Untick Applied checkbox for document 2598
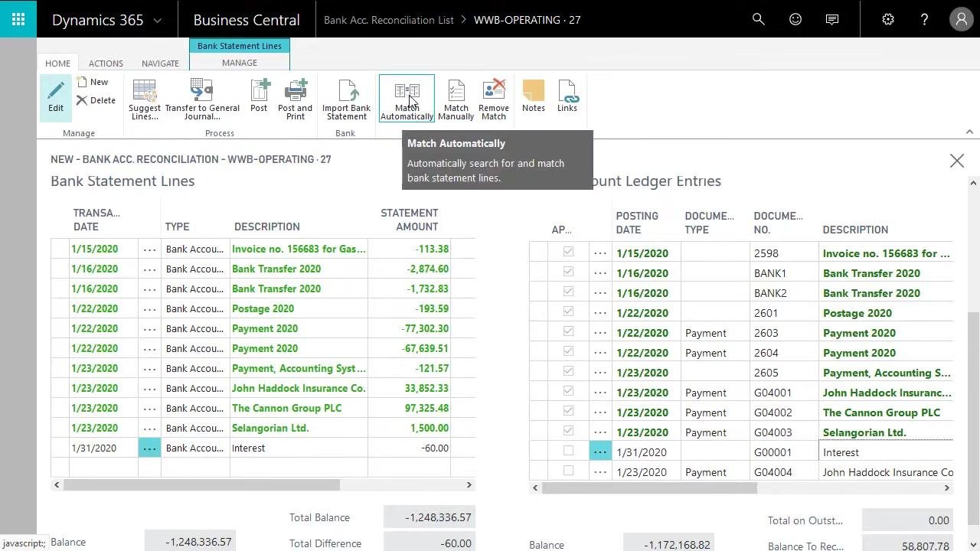This screenshot has width=980, height=551. click(x=568, y=251)
